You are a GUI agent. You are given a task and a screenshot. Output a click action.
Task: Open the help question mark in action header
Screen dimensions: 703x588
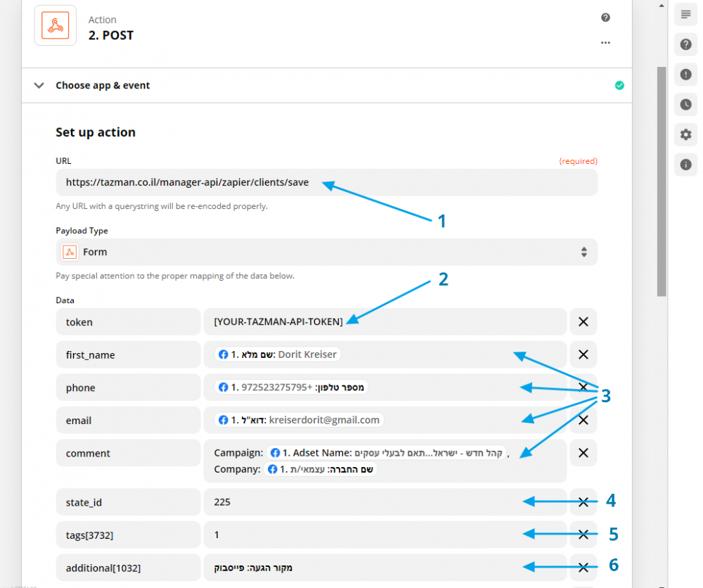[x=605, y=18]
